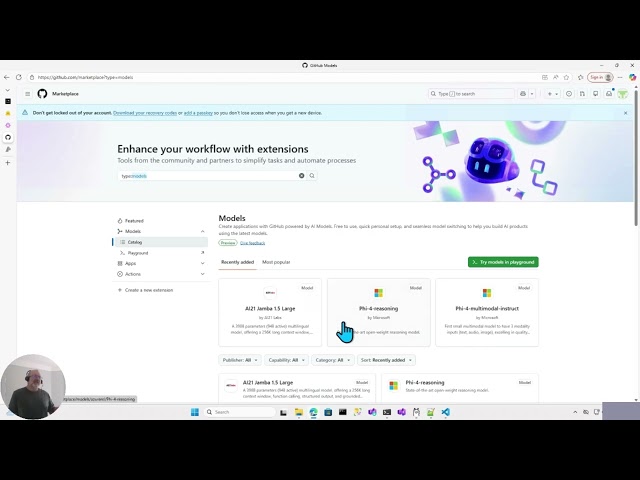The height and width of the screenshot is (480, 640).
Task: Collapse the vertical tabs chevron at the sidebar top
Action: pyautogui.click(x=8, y=90)
